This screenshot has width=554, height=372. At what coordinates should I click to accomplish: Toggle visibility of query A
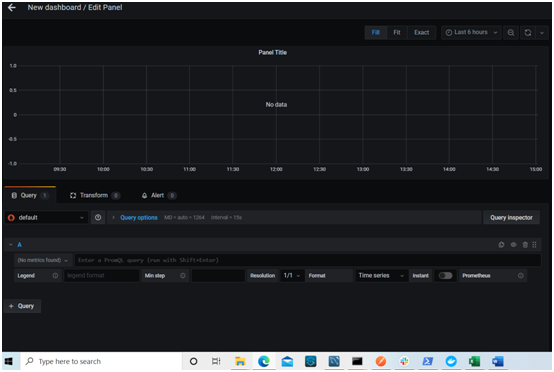click(x=513, y=244)
